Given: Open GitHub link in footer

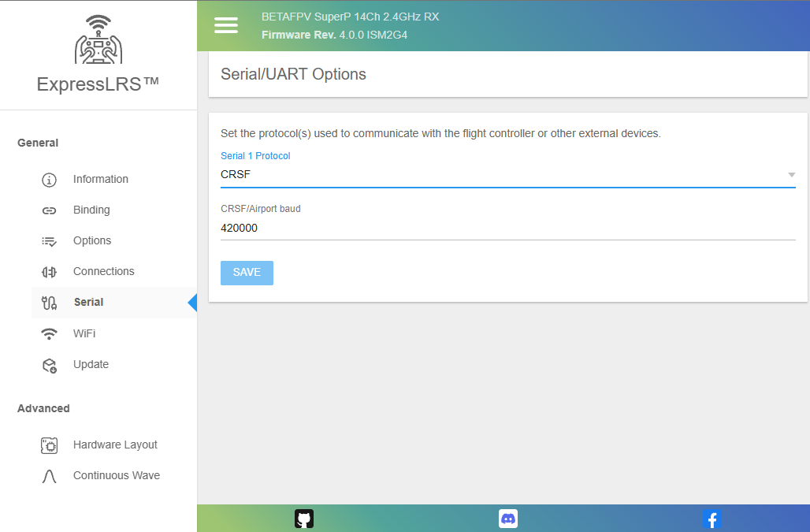Looking at the screenshot, I should pyautogui.click(x=304, y=519).
